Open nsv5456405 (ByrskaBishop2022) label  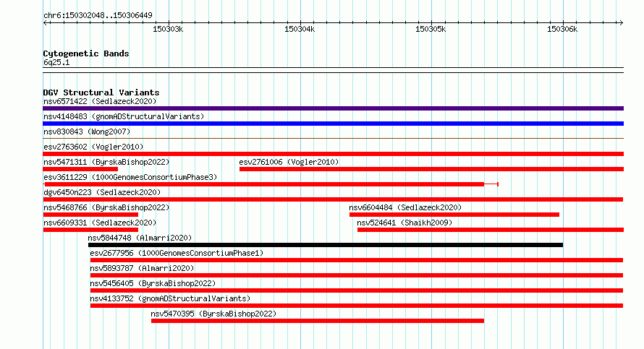click(153, 283)
